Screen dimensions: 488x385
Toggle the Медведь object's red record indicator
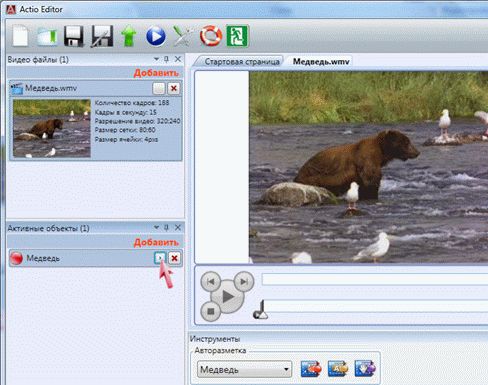(x=16, y=258)
